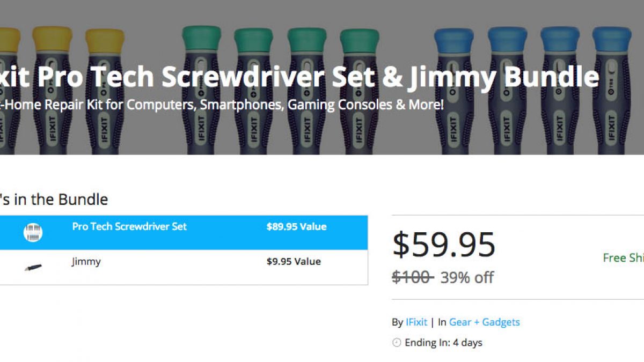Click the $59.95 sale price
The width and height of the screenshot is (644, 362).
coord(443,245)
